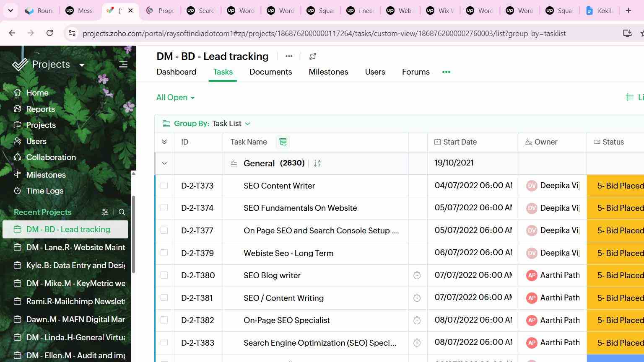Image resolution: width=644 pixels, height=362 pixels.
Task: Click the project external sync icon near title
Action: point(312,56)
